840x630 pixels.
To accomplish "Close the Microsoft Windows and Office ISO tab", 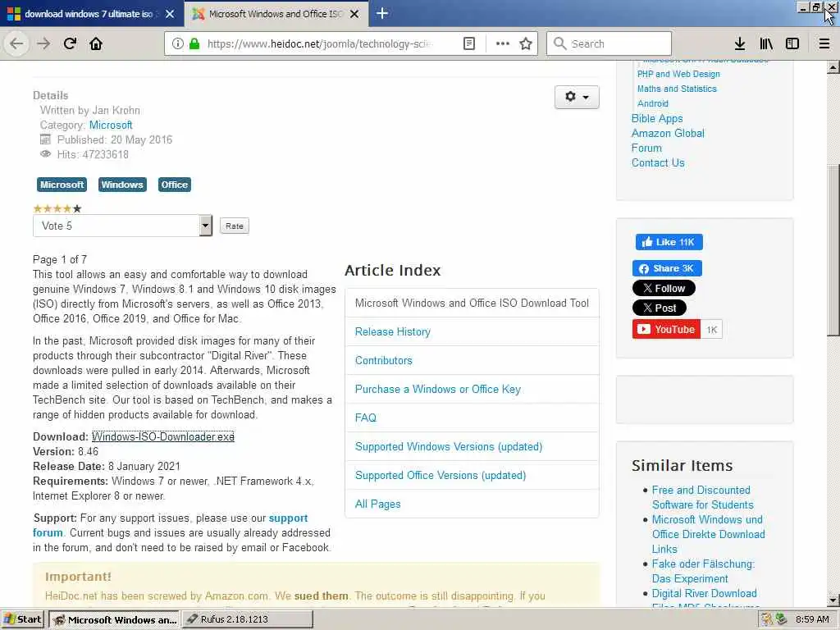I will 354,14.
